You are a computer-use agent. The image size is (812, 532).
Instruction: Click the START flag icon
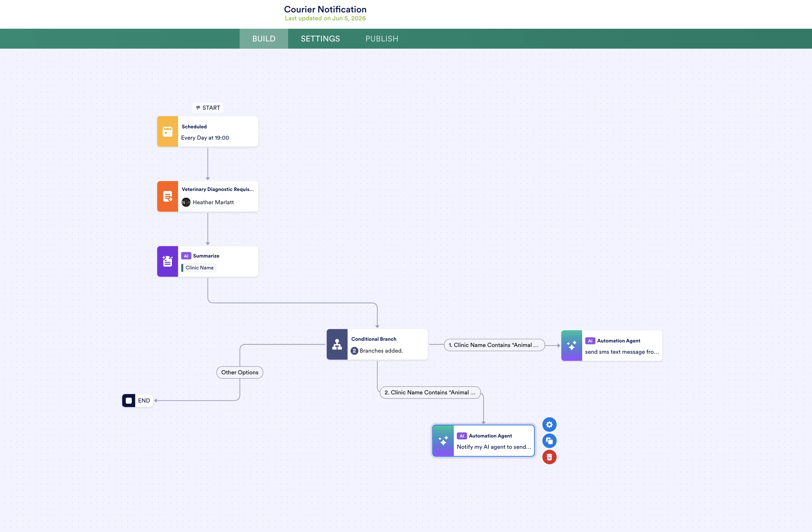click(x=198, y=108)
